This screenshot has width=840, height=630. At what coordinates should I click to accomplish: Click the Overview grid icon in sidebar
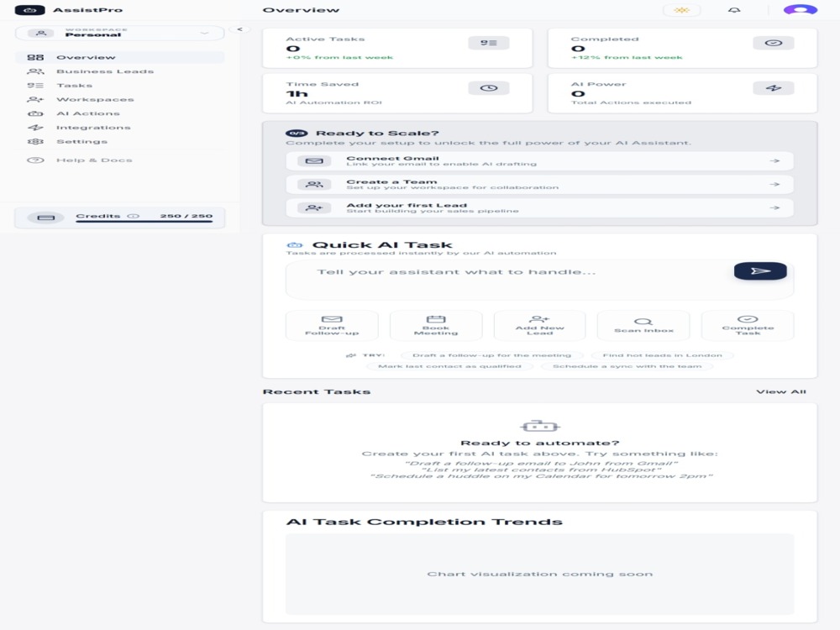click(x=35, y=57)
